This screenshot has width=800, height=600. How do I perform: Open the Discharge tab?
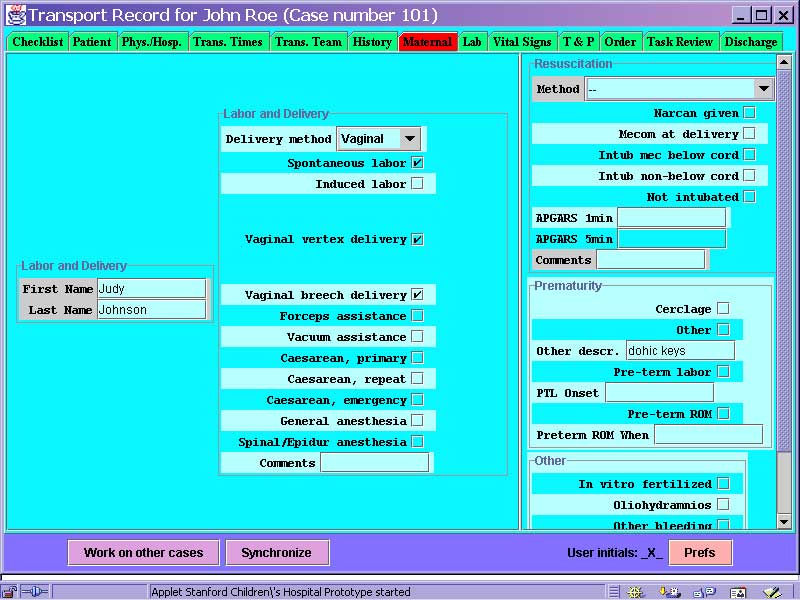[751, 42]
